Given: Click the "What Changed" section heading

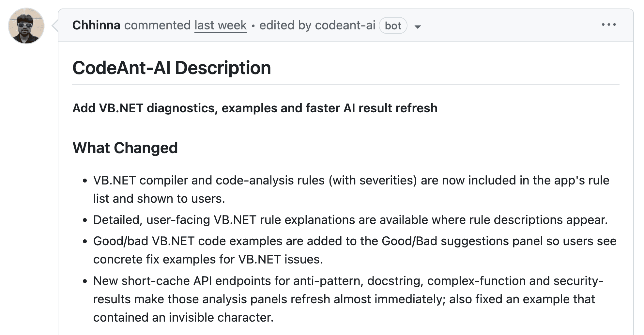Looking at the screenshot, I should click(x=125, y=148).
